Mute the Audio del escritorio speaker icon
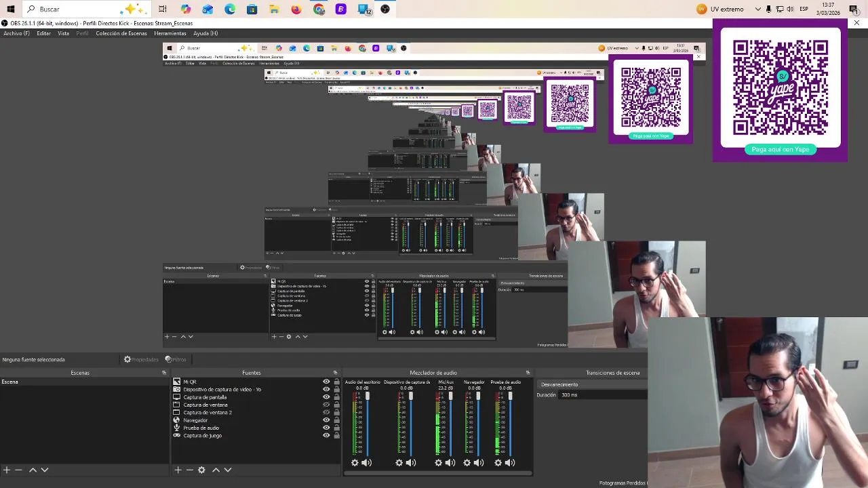Screen dimensions: 868x488 [366, 462]
